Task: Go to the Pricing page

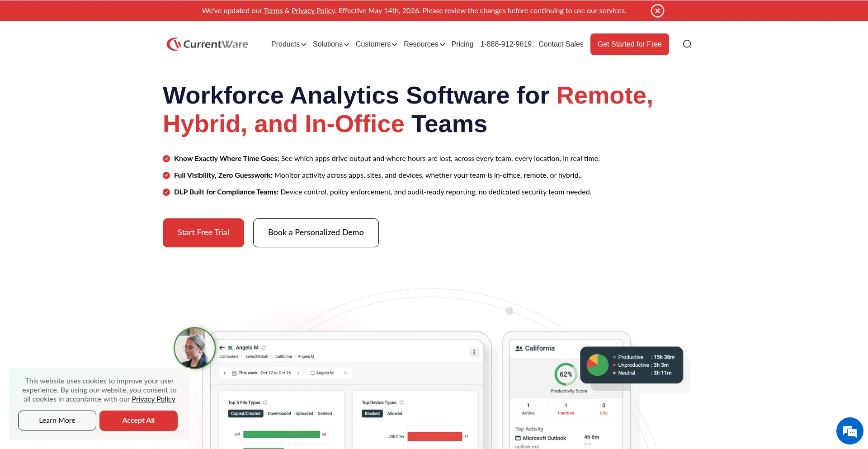Action: (462, 44)
